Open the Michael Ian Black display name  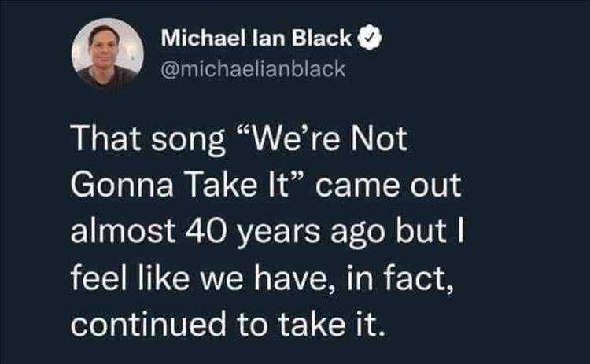(258, 37)
